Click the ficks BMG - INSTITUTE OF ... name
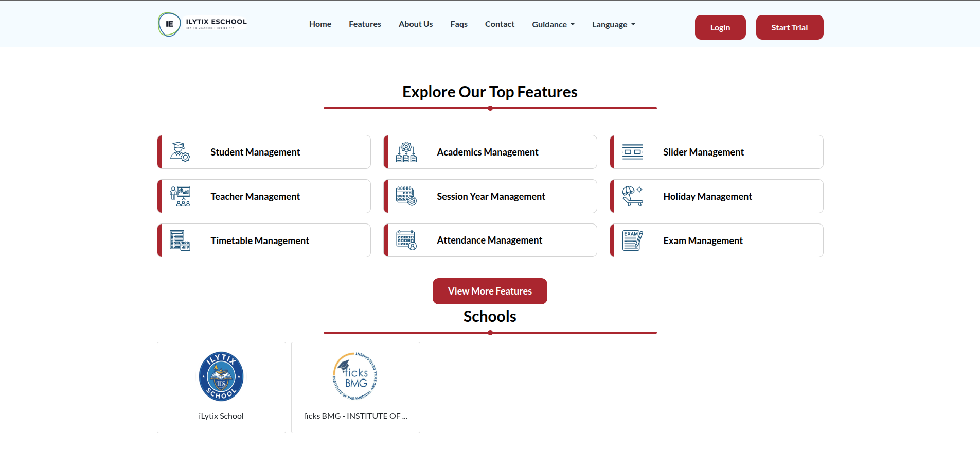The height and width of the screenshot is (465, 980). (x=355, y=416)
